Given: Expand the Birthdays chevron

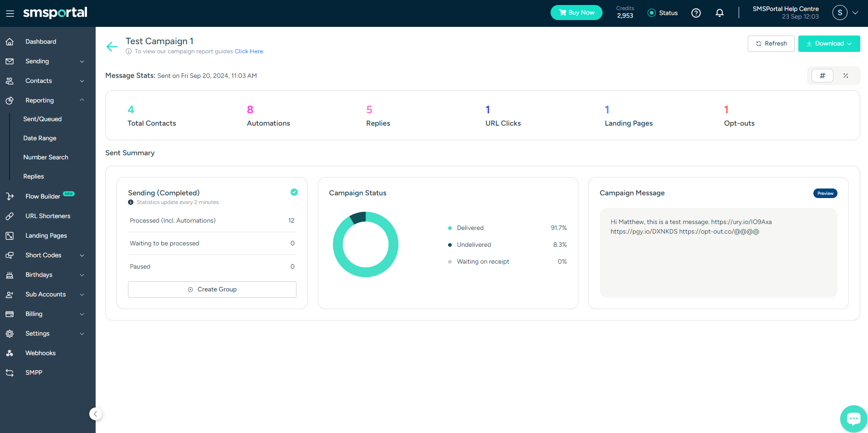Looking at the screenshot, I should coord(82,275).
